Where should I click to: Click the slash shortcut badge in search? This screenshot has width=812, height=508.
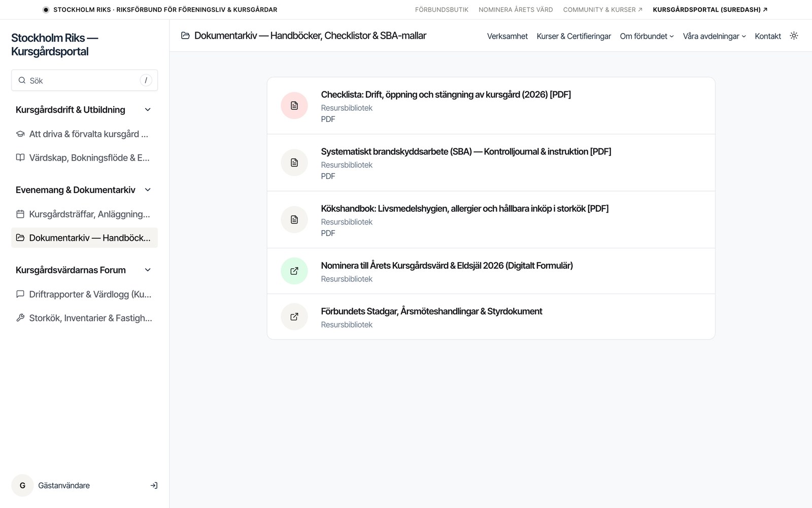coord(146,80)
